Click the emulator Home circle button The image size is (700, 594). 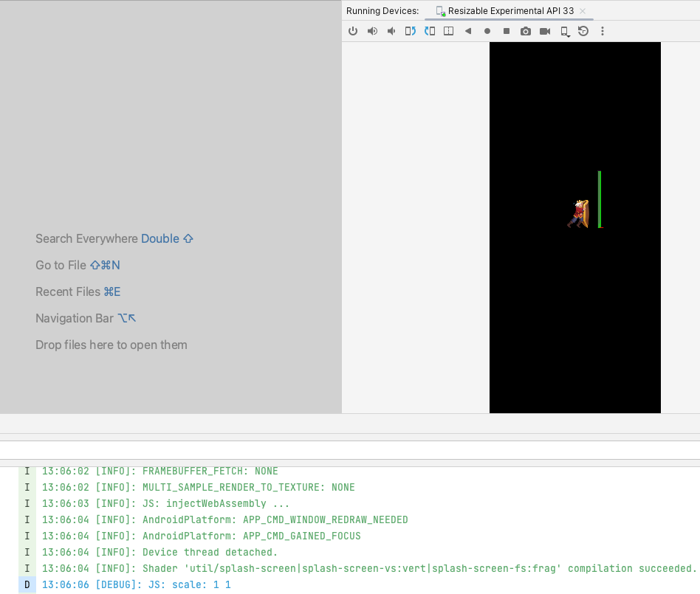click(x=487, y=31)
